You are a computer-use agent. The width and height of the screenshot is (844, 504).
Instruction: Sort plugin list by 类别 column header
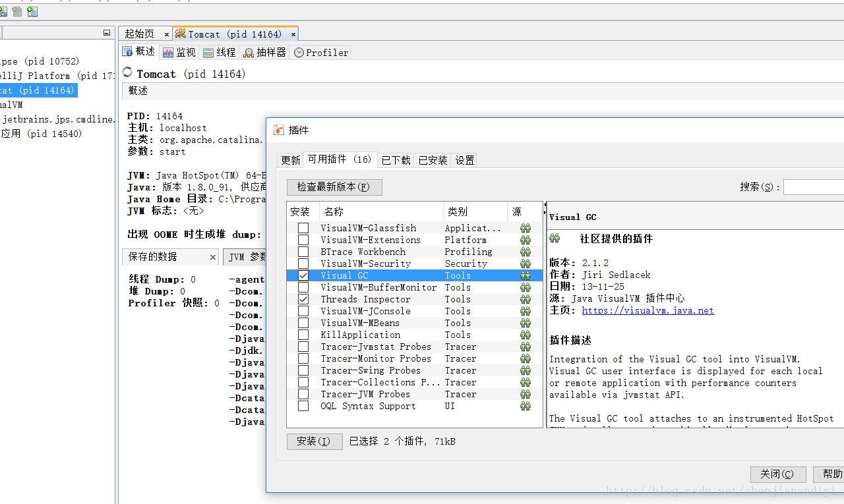pyautogui.click(x=475, y=211)
